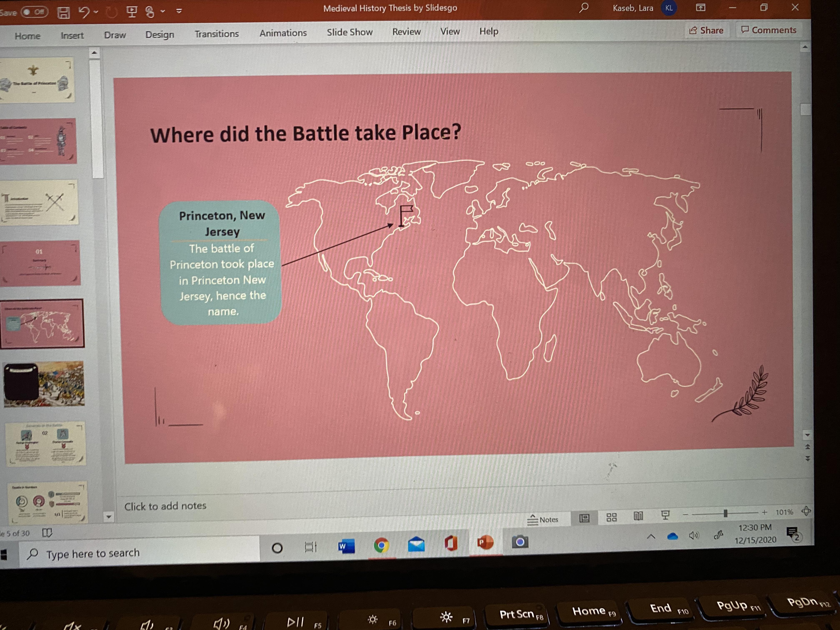
Task: Expand Customize Quick Access Toolbar dropdown
Action: [x=179, y=11]
